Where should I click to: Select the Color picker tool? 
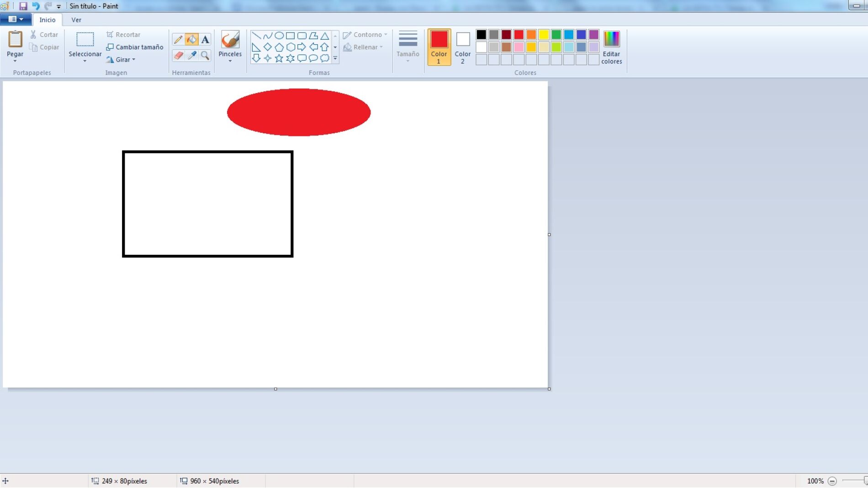click(191, 55)
